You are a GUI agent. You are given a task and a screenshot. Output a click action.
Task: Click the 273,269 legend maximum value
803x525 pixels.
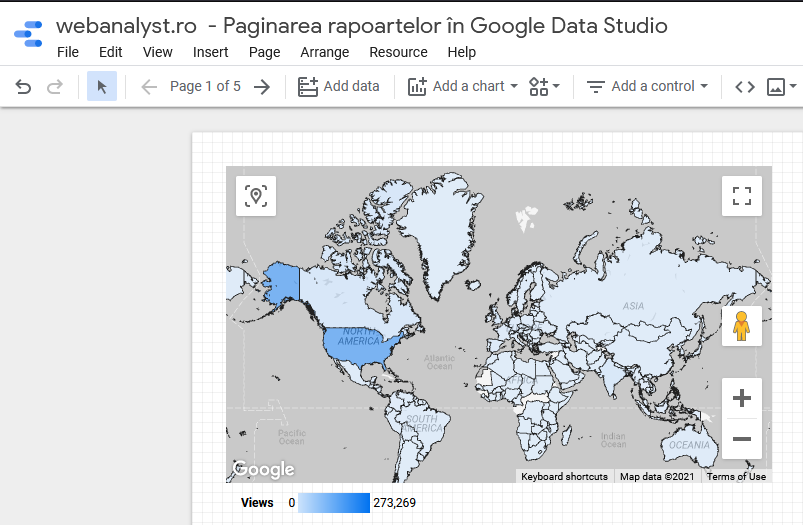394,503
